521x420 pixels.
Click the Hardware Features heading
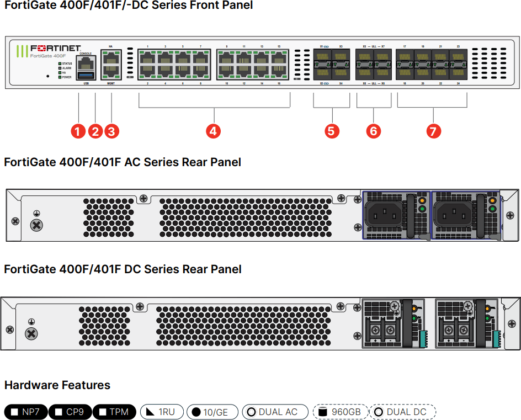57,385
